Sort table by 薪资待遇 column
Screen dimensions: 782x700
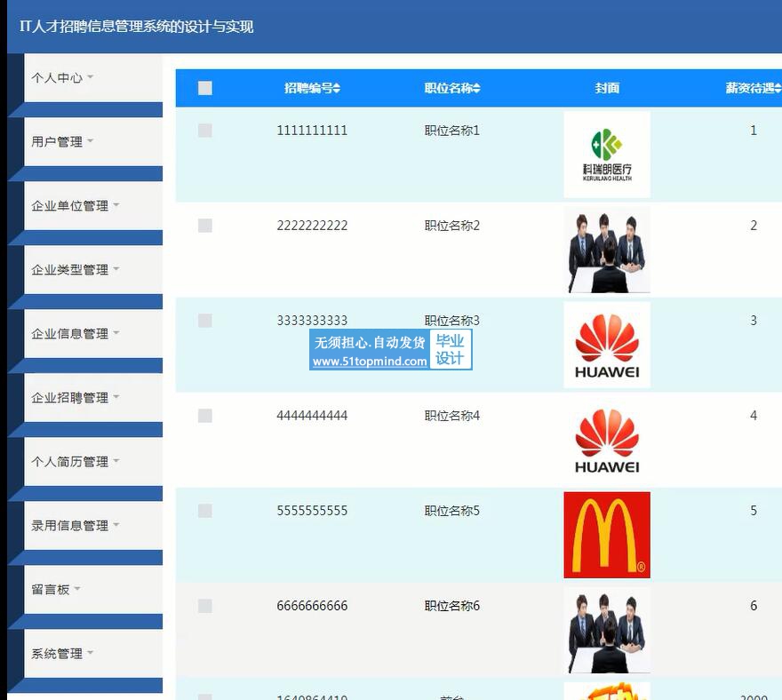(753, 88)
